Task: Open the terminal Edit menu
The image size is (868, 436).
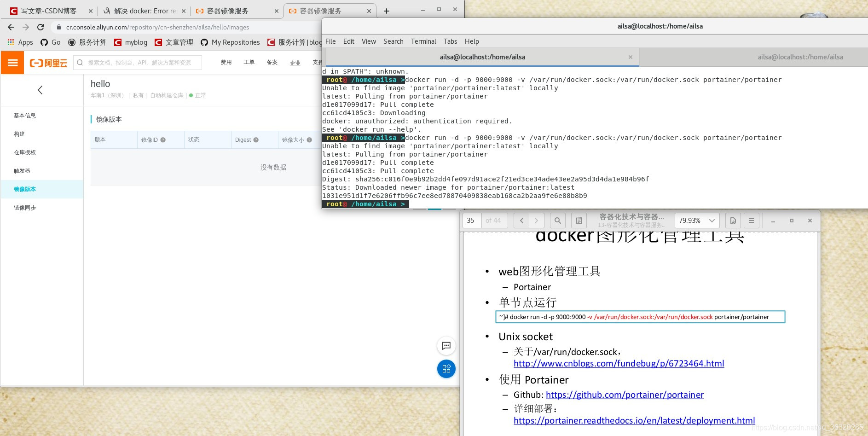Action: coord(349,41)
